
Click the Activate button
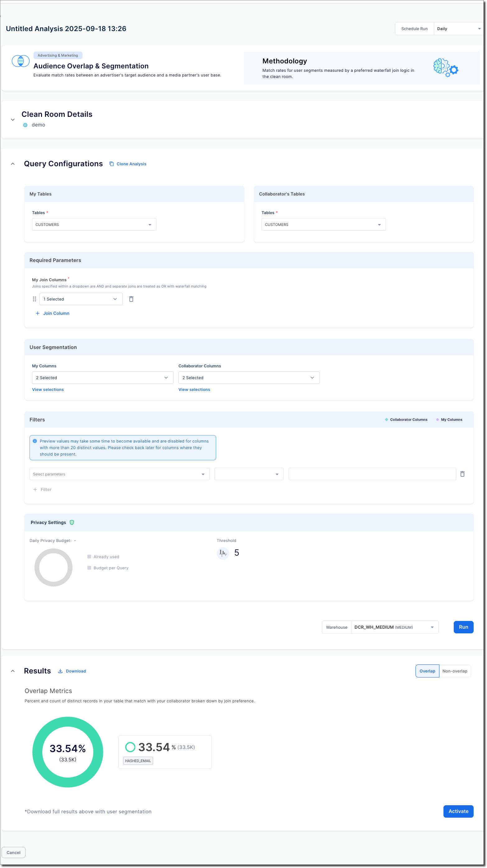click(x=458, y=811)
